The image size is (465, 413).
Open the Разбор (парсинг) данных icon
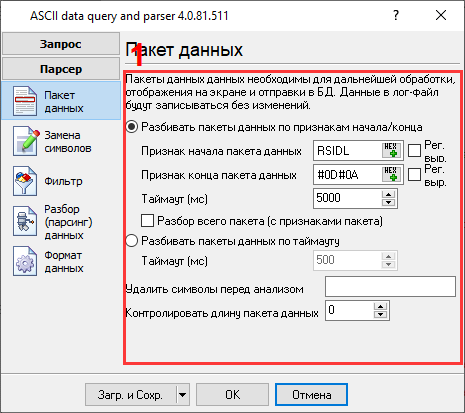[25, 221]
